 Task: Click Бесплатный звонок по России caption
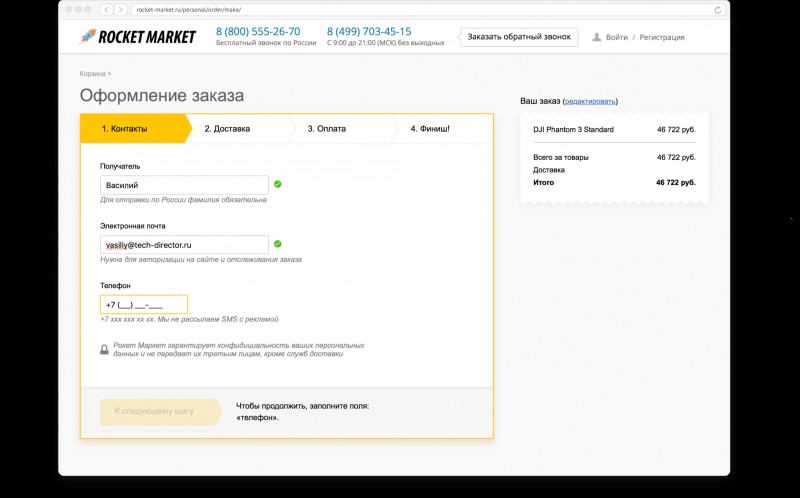(266, 43)
